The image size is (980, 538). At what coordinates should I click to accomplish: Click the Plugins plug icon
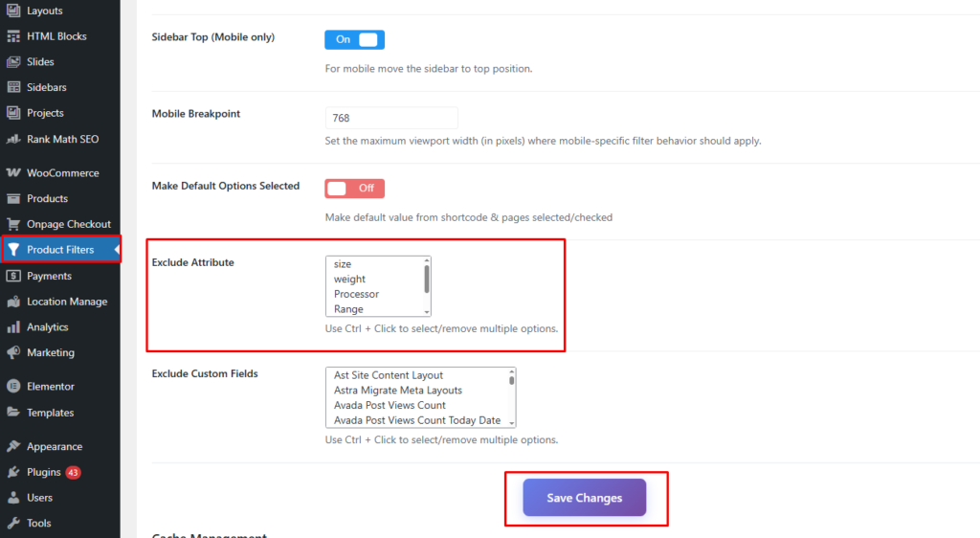pos(13,472)
